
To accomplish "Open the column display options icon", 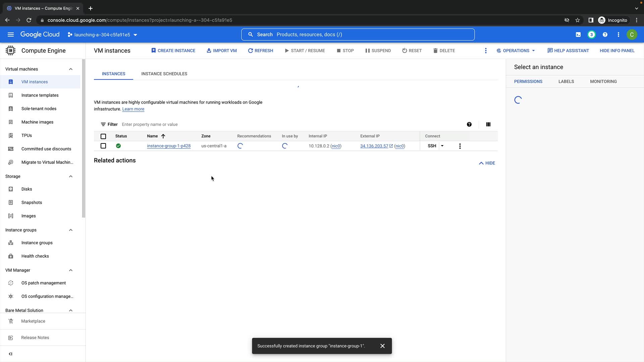I will pyautogui.click(x=488, y=124).
